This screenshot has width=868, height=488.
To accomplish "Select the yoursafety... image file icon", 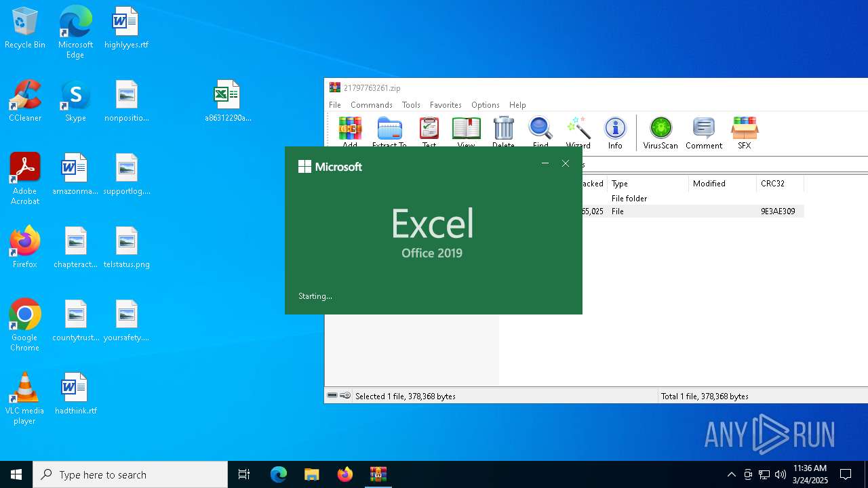I will [126, 321].
